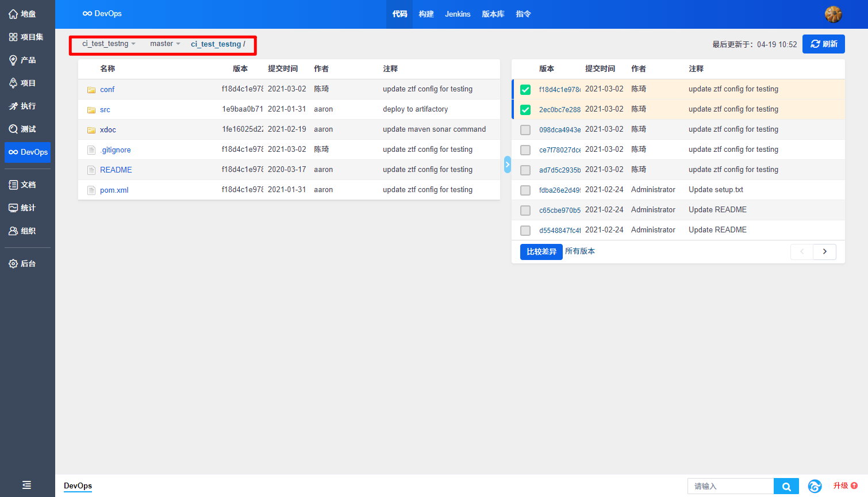Collapse the commit panel with divider arrow

pyautogui.click(x=507, y=165)
